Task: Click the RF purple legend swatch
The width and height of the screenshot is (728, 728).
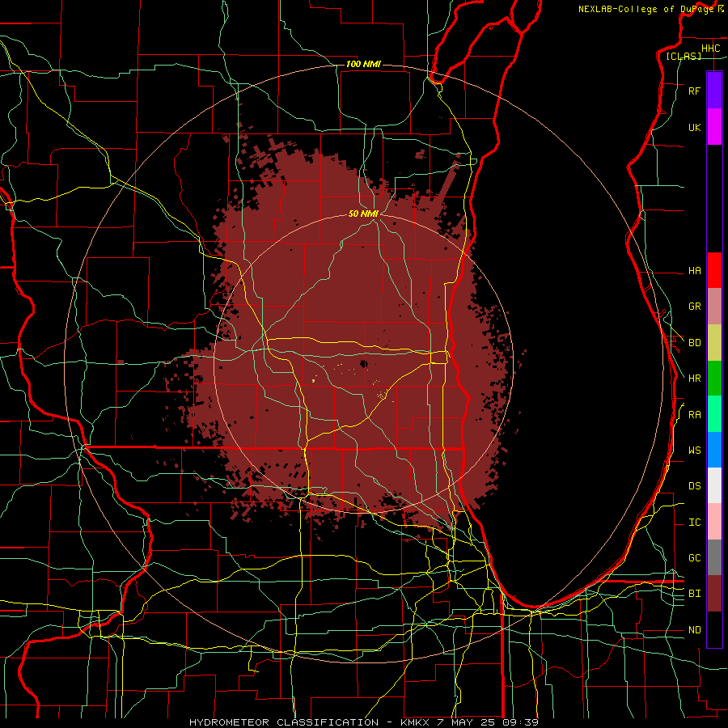Action: click(x=714, y=91)
